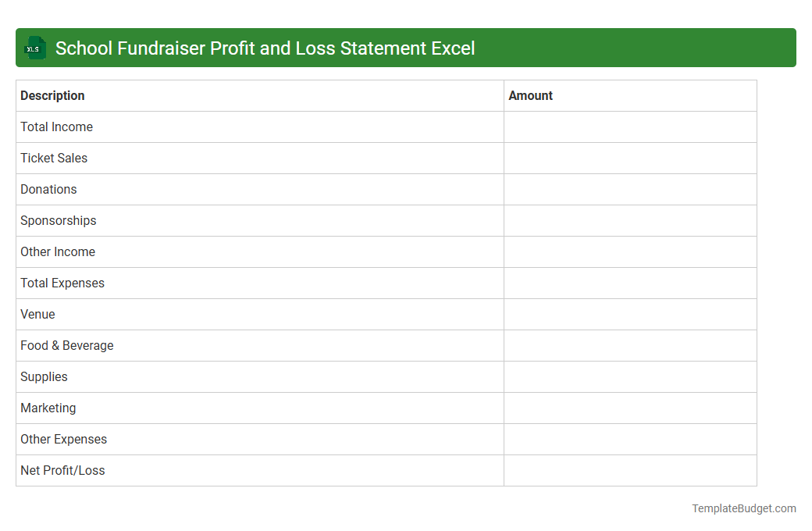Click the Venue expense row
The height and width of the screenshot is (531, 812).
[37, 314]
